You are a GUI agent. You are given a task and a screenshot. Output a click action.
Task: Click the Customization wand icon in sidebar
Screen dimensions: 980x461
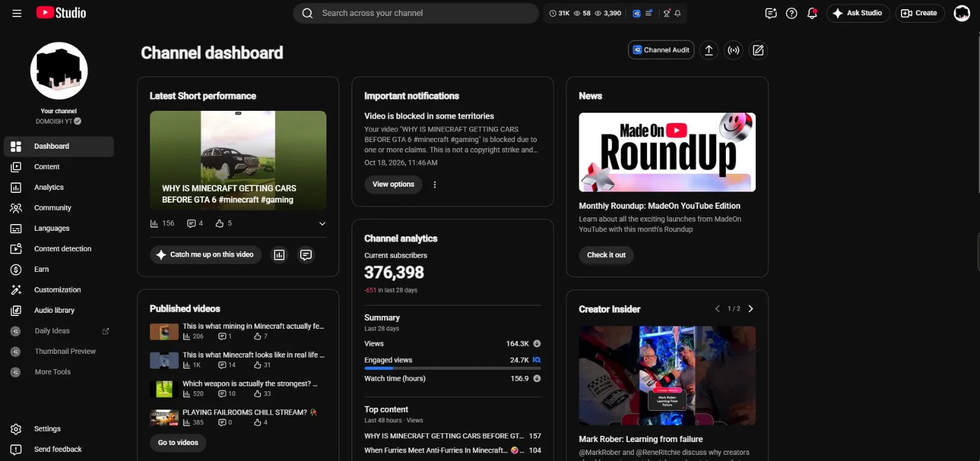[16, 290]
